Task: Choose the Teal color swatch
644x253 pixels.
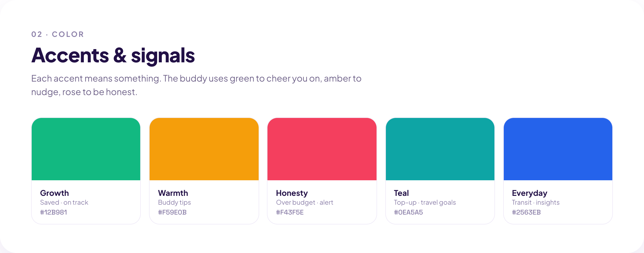Action: tap(440, 149)
